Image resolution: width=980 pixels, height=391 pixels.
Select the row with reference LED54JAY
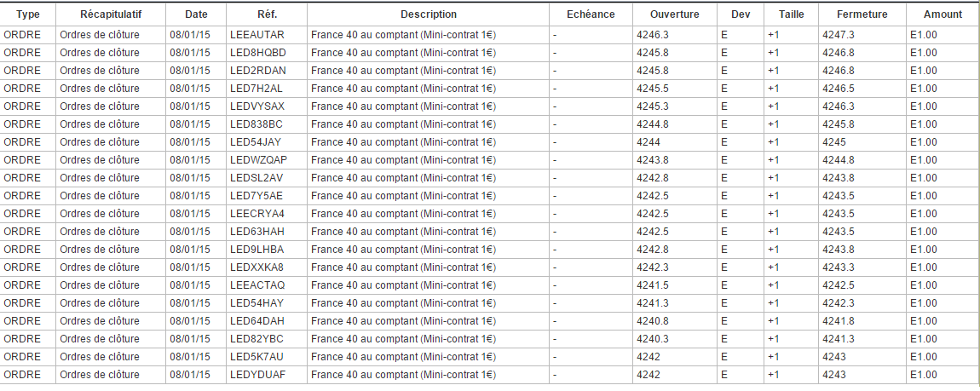(256, 142)
